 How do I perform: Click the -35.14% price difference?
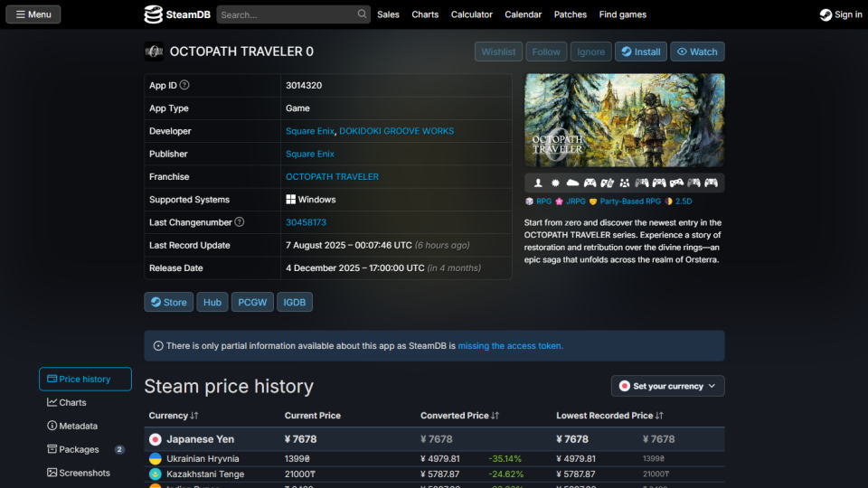tap(505, 459)
